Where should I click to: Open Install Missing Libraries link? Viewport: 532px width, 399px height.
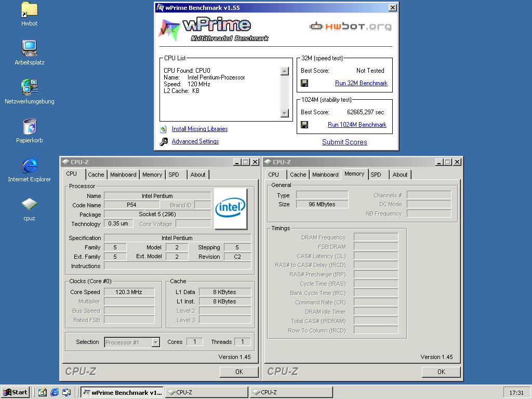pyautogui.click(x=199, y=129)
